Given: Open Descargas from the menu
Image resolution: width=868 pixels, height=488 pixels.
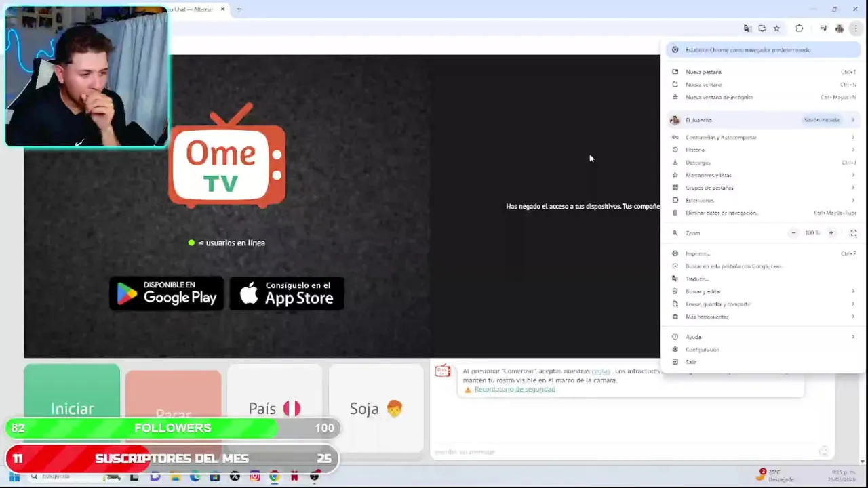Looking at the screenshot, I should point(764,163).
